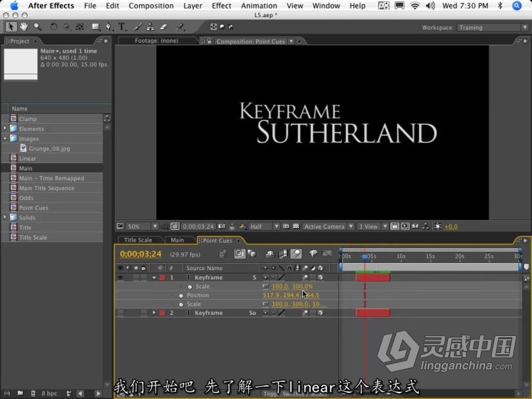The image size is (532, 399).
Task: Toggle Pixel Aspect Ratio Correction icon
Action: tap(395, 227)
